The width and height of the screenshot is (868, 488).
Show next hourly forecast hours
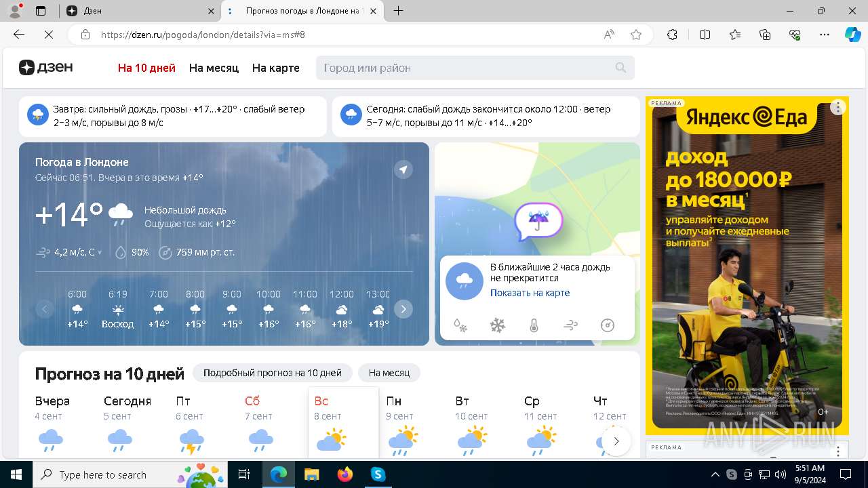[x=403, y=309]
